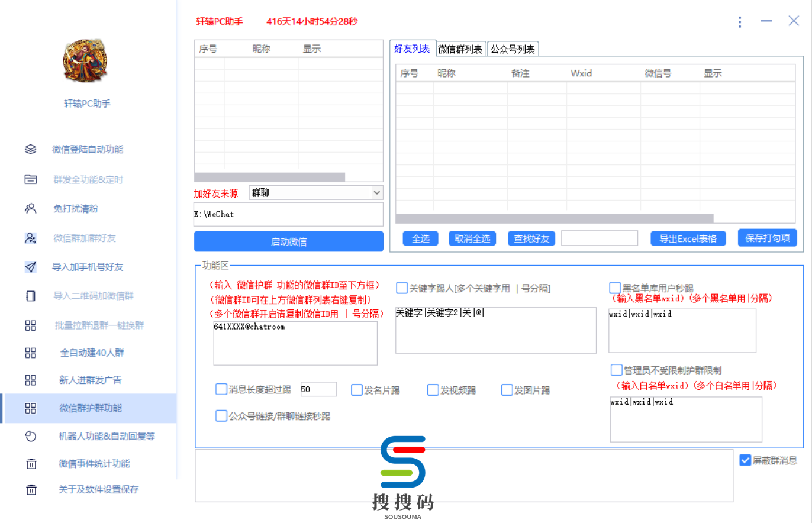
Task: Open the three-dot more options menu
Action: coord(740,22)
